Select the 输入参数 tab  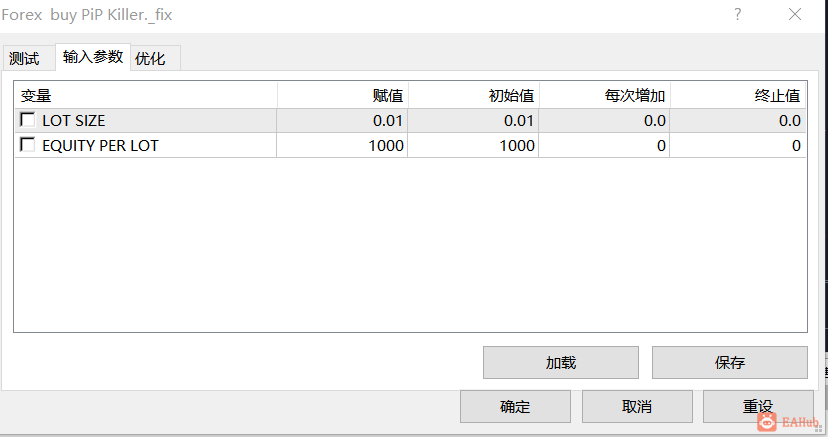coord(93,56)
